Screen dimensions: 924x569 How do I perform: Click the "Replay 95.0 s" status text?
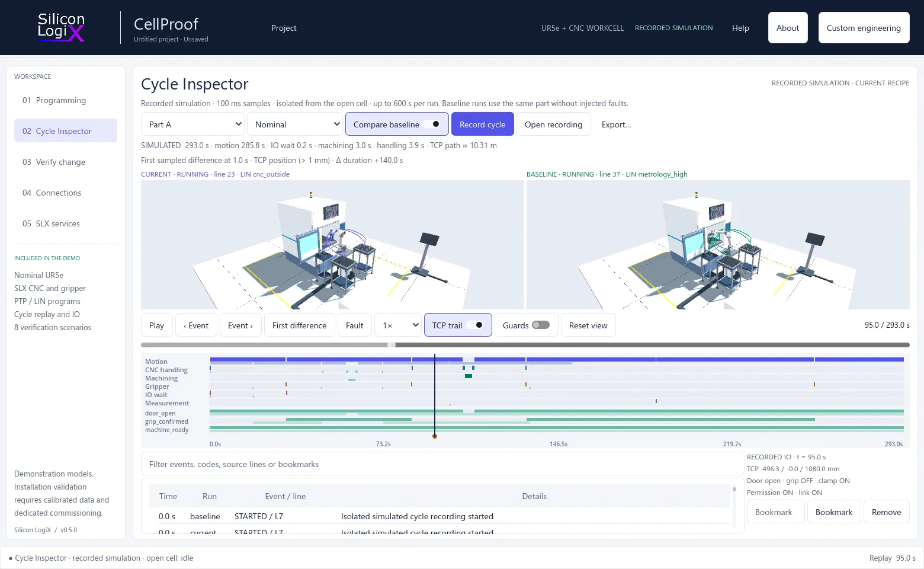893,558
